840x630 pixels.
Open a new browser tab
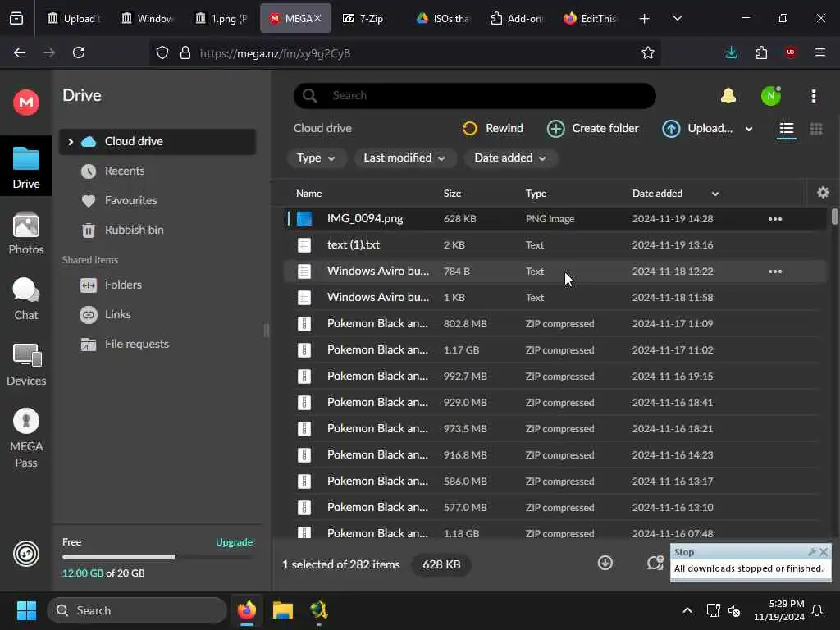tap(644, 18)
